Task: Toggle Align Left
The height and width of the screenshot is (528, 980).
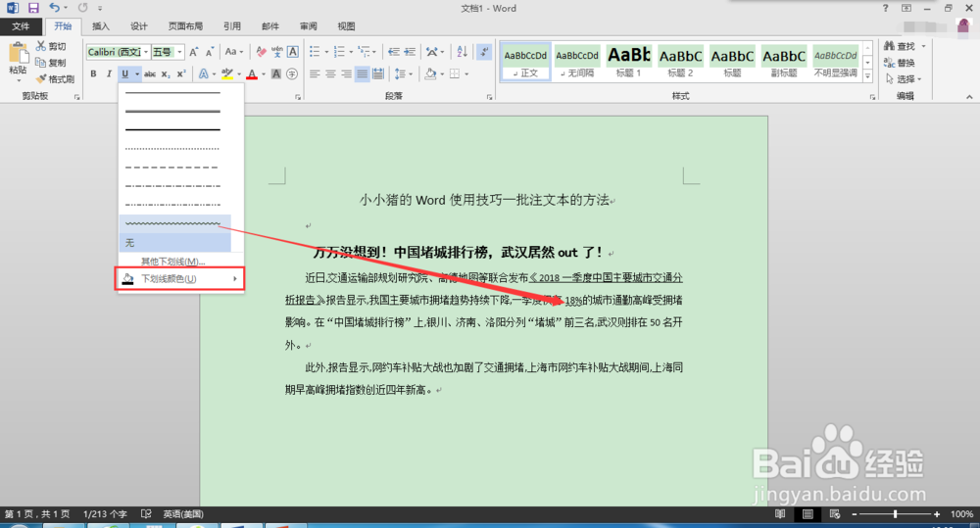Action: [315, 73]
